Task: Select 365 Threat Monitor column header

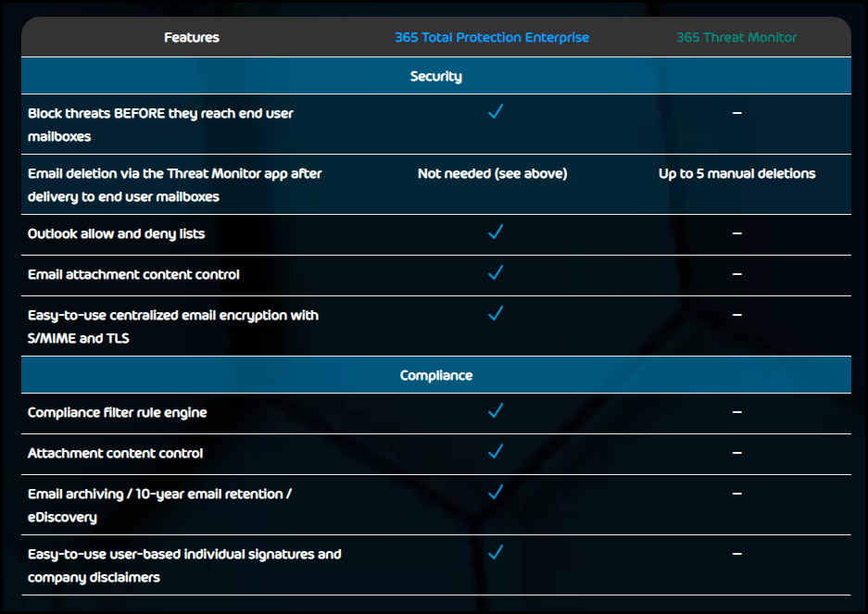Action: (736, 37)
